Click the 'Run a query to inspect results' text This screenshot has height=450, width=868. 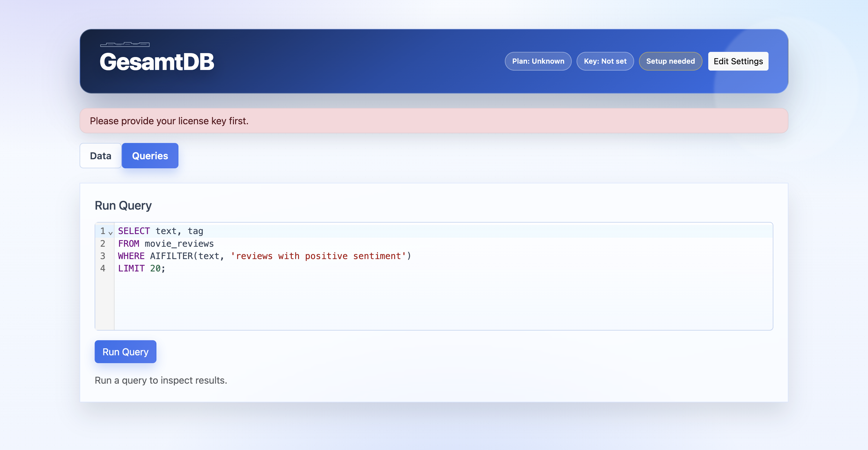click(161, 380)
